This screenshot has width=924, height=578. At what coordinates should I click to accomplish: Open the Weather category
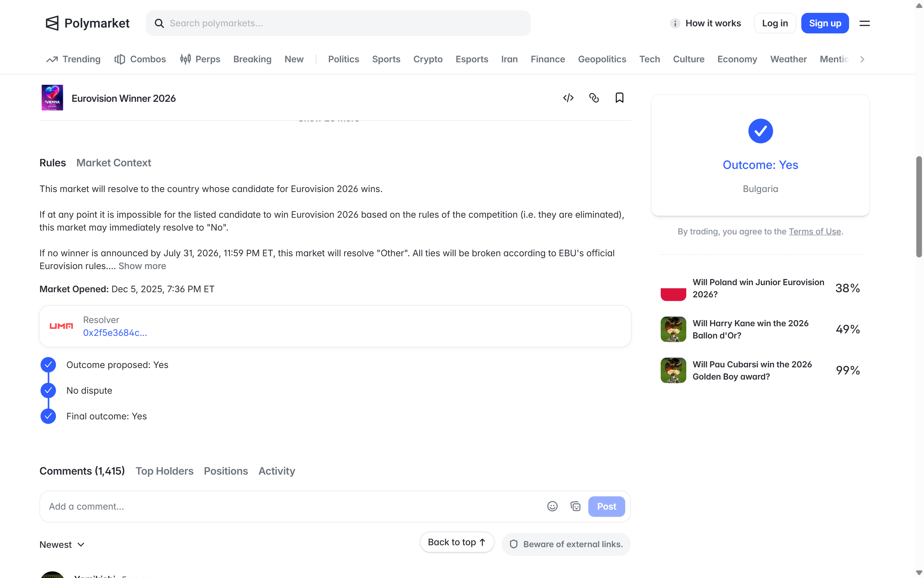click(788, 59)
